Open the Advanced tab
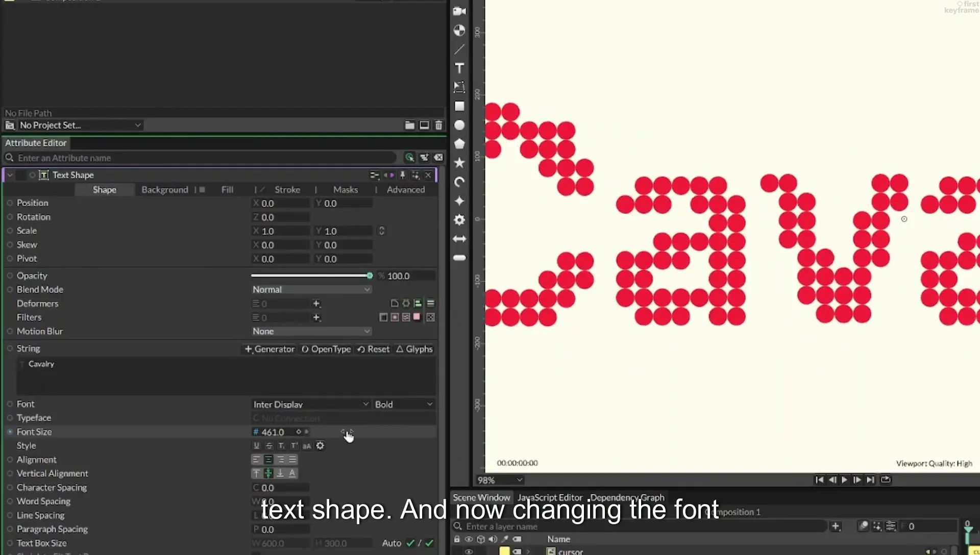The width and height of the screenshot is (980, 555). pyautogui.click(x=406, y=190)
